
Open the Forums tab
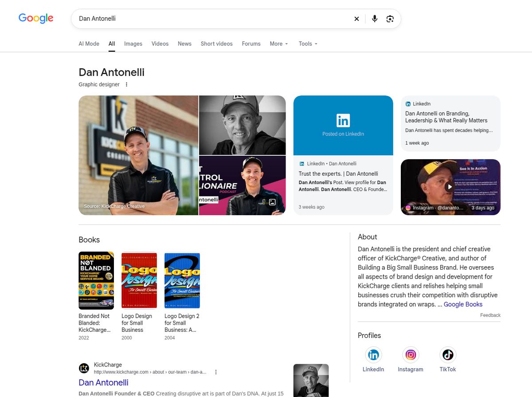pyautogui.click(x=251, y=43)
